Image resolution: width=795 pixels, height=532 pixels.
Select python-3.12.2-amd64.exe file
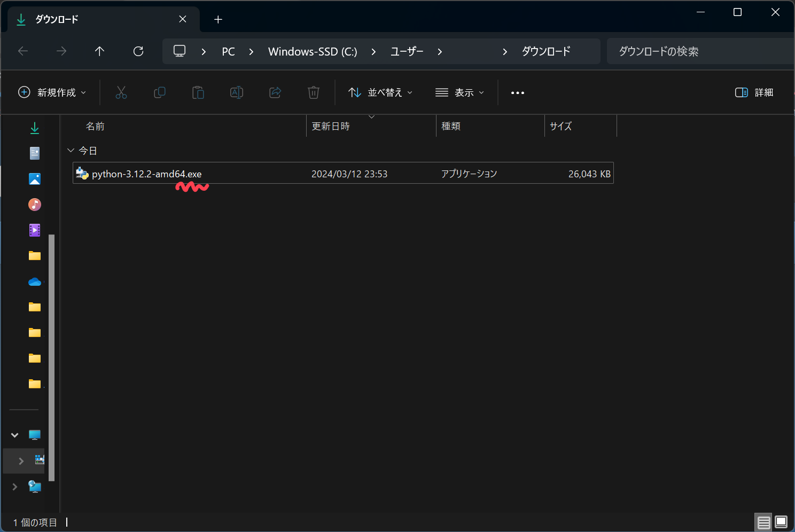[x=146, y=174]
